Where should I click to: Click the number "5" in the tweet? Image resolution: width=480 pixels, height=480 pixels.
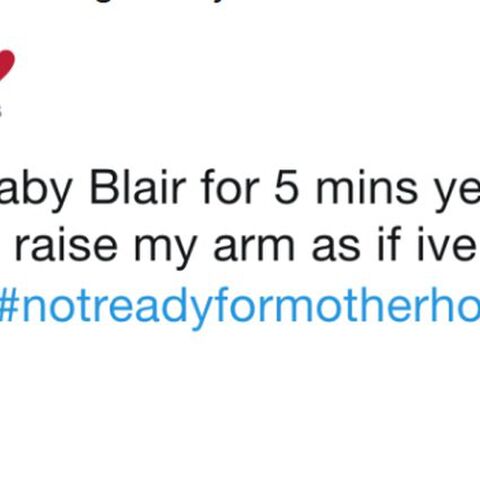[285, 188]
